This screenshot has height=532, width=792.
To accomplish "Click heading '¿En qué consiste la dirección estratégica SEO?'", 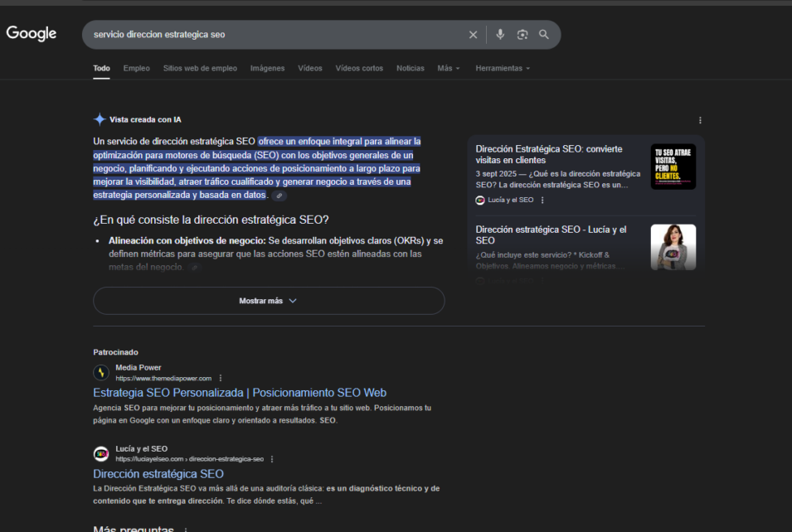I will click(211, 220).
